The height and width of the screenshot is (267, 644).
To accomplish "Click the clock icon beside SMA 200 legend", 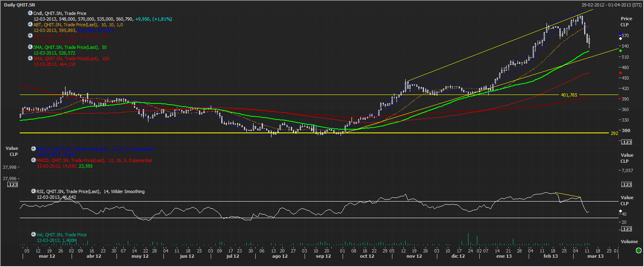I will [x=30, y=36].
